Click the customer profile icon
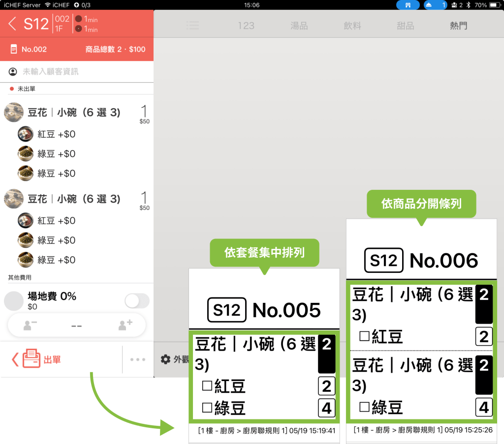Viewport: 504px width, 444px height. click(13, 72)
